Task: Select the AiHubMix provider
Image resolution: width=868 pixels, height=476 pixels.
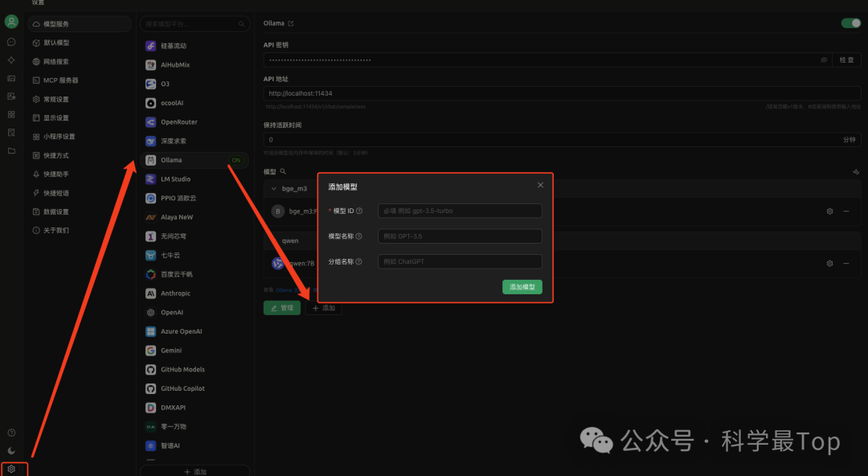Action: [x=194, y=65]
